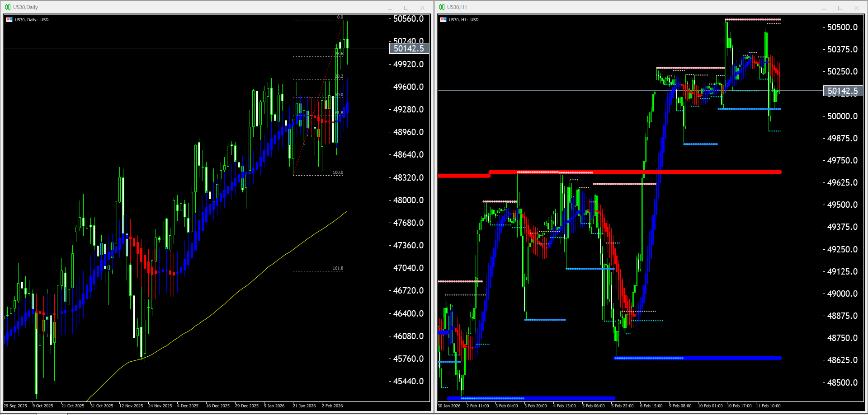Click the 2 Feb 2026 date on the Daily time axis
This screenshot has width=868, height=415.
click(x=332, y=406)
